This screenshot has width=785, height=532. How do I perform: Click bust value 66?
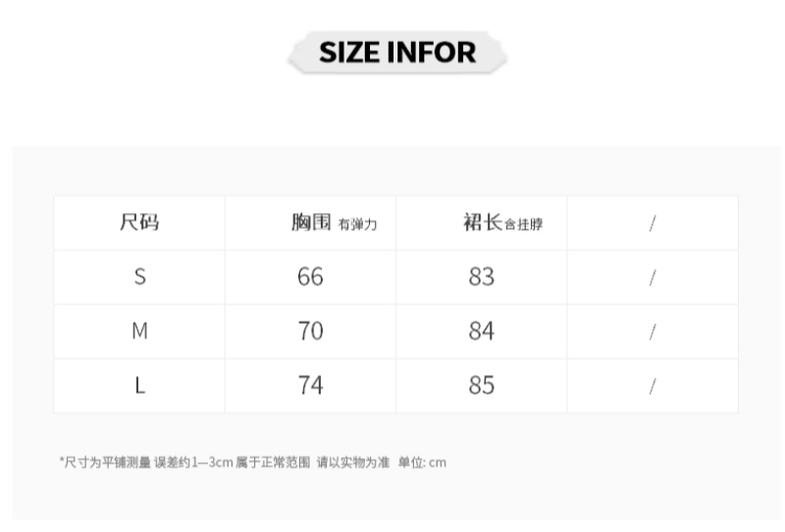(310, 277)
